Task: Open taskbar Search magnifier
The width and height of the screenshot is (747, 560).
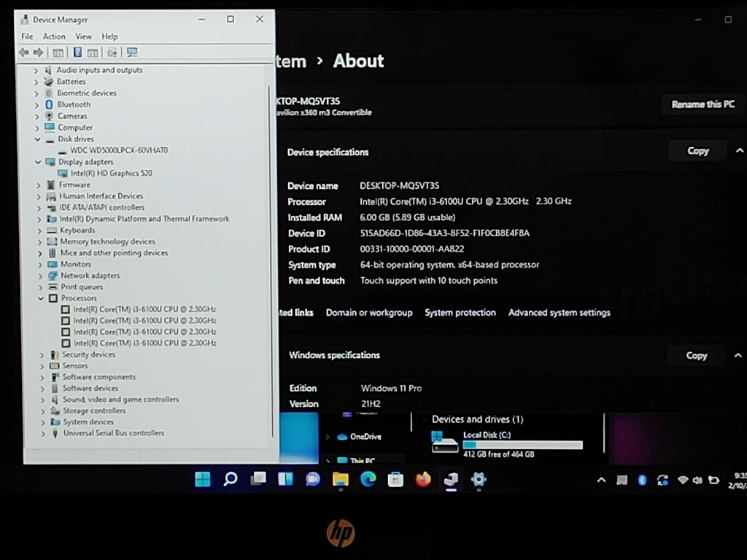Action: click(231, 479)
